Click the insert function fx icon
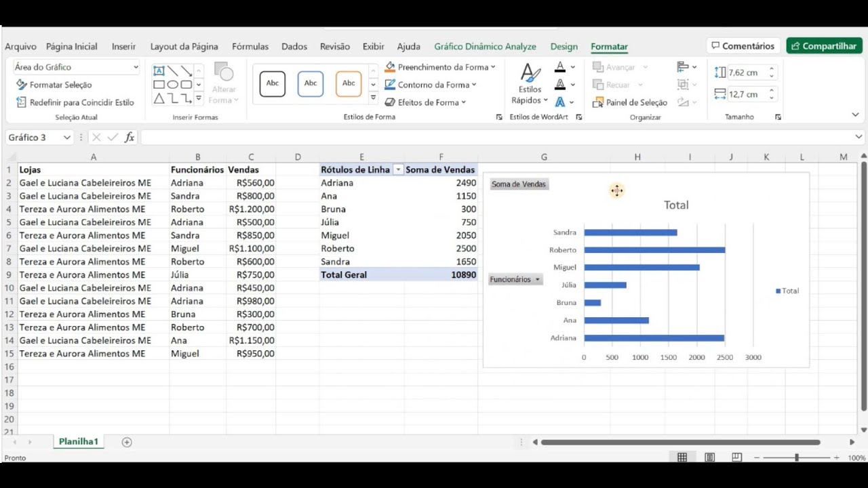This screenshot has width=868, height=488. point(130,138)
